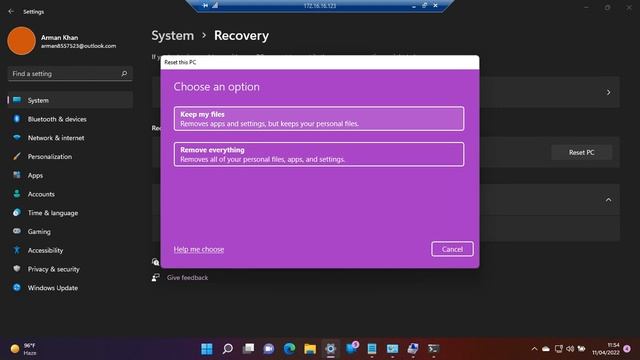Open Accessibility settings

70,251
